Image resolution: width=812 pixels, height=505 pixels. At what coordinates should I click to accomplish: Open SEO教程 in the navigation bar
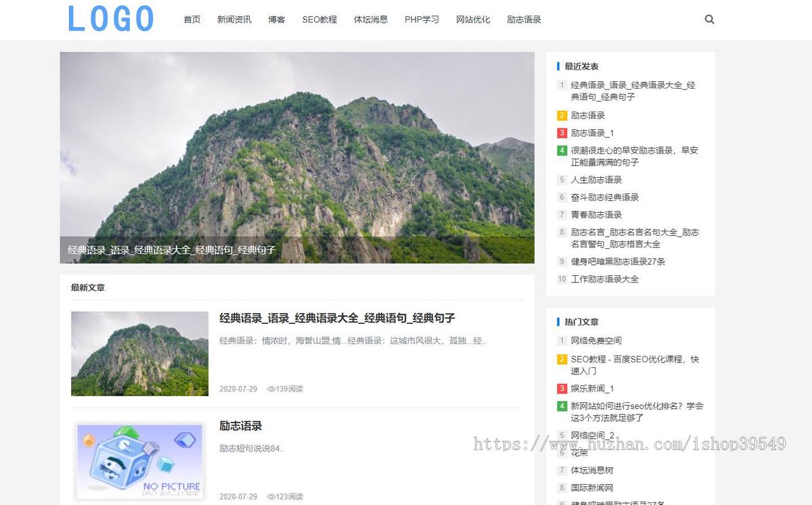319,20
